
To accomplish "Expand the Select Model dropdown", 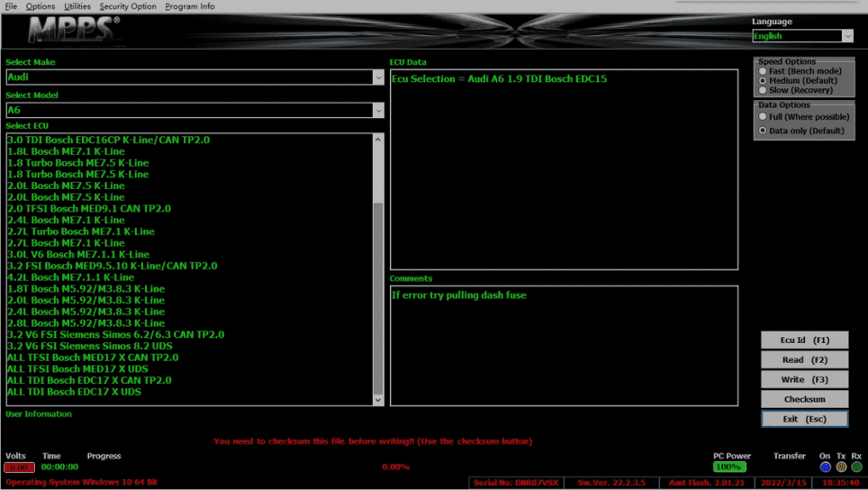I will [378, 110].
